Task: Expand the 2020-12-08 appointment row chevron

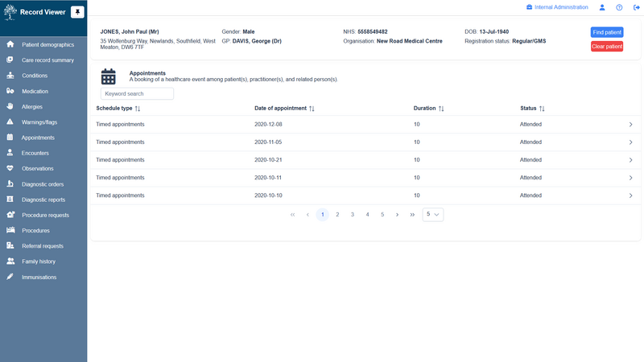Action: point(631,125)
